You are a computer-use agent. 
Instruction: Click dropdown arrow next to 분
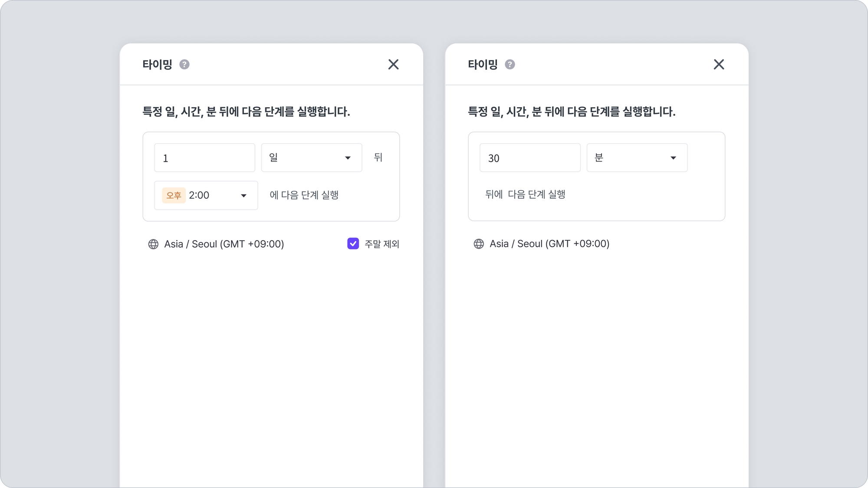pyautogui.click(x=673, y=158)
